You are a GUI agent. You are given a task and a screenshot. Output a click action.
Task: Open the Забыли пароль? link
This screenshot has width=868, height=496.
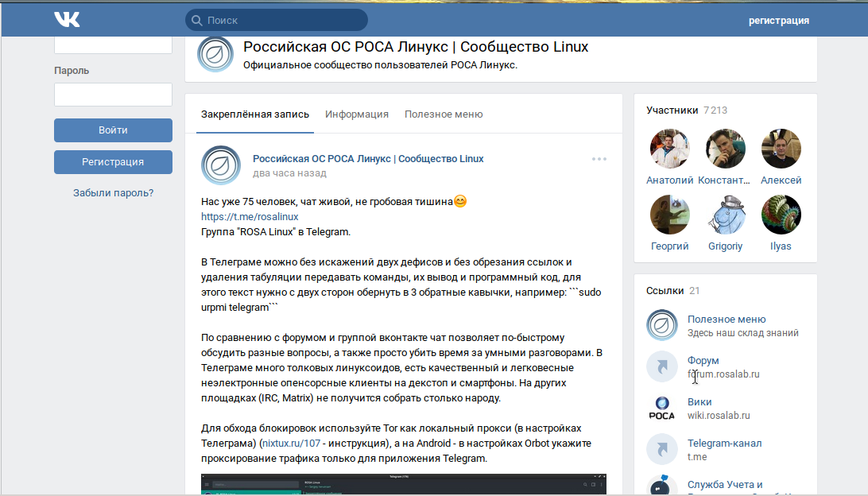click(x=113, y=192)
